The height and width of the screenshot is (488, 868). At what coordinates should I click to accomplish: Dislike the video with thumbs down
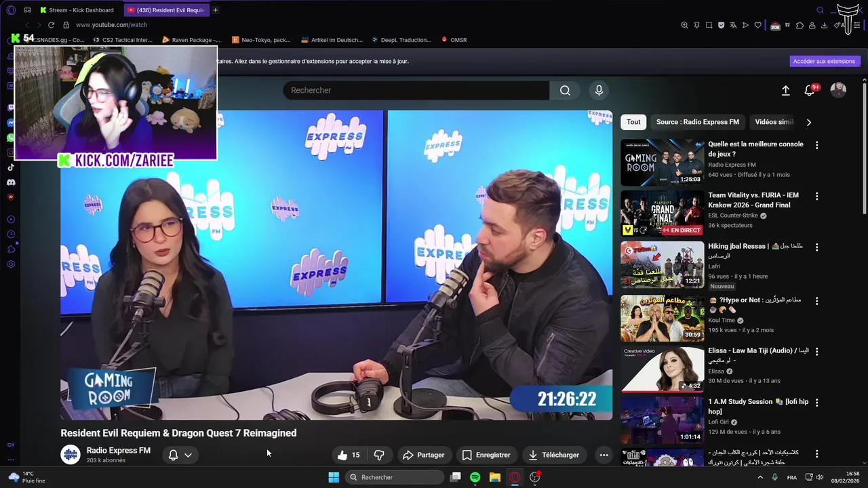pos(379,455)
